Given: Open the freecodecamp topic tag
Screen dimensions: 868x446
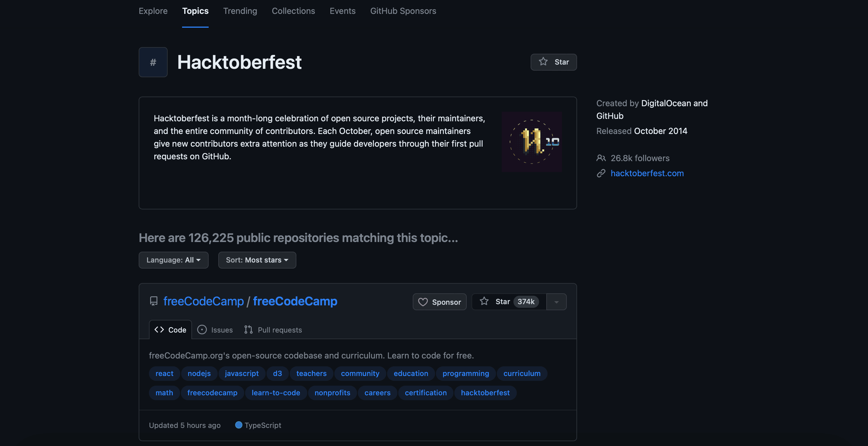Looking at the screenshot, I should (x=212, y=393).
